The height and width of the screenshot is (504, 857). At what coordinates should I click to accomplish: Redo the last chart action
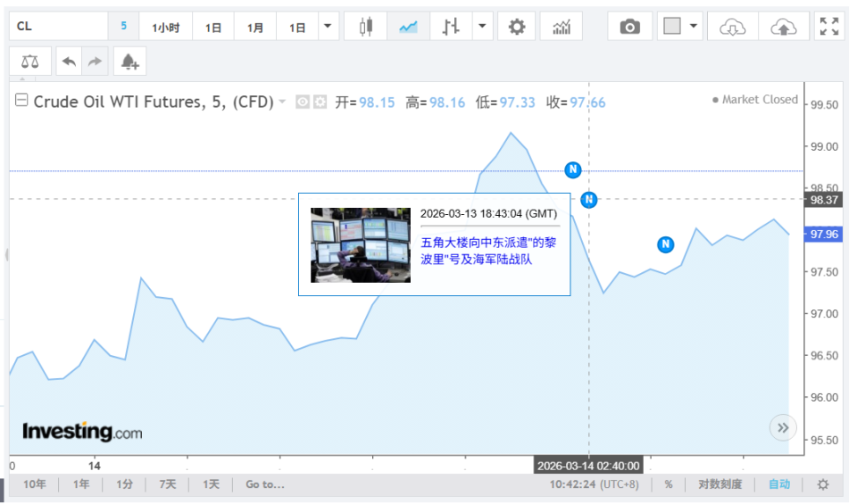(x=96, y=62)
